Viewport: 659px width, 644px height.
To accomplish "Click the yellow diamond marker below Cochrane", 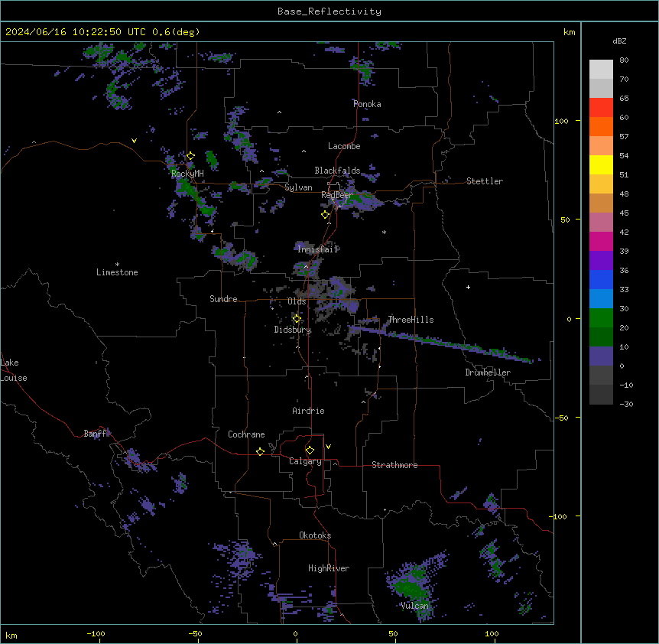I will [x=260, y=451].
